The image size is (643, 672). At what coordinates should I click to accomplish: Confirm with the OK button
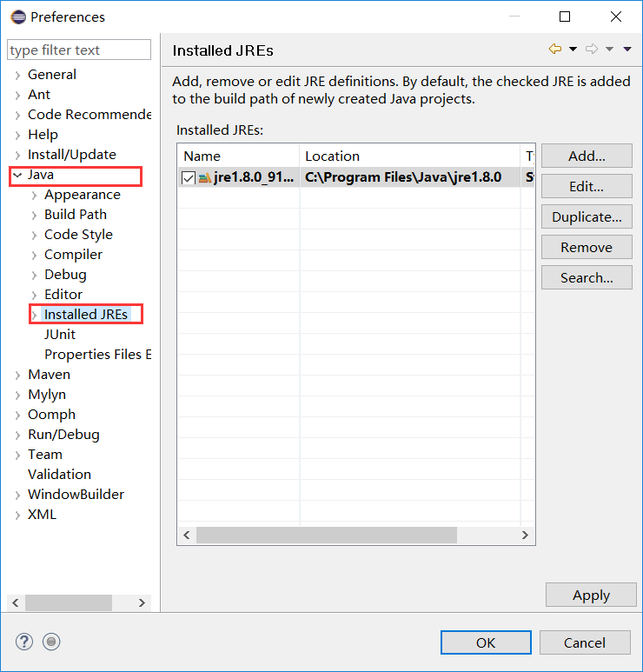pyautogui.click(x=486, y=642)
